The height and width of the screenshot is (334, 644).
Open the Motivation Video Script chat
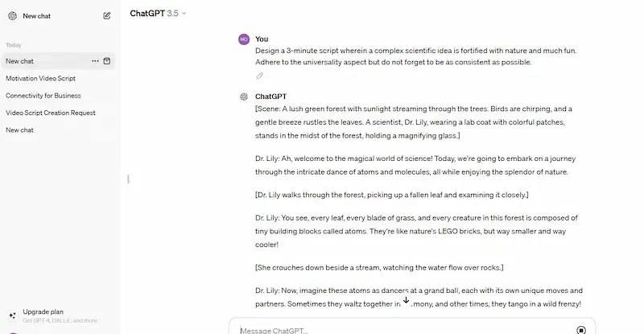tap(40, 78)
